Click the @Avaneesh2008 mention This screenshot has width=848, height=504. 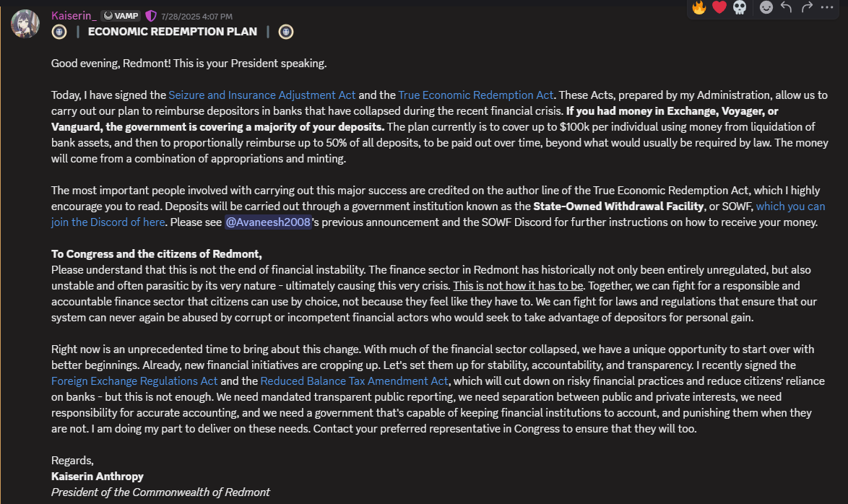(x=267, y=222)
